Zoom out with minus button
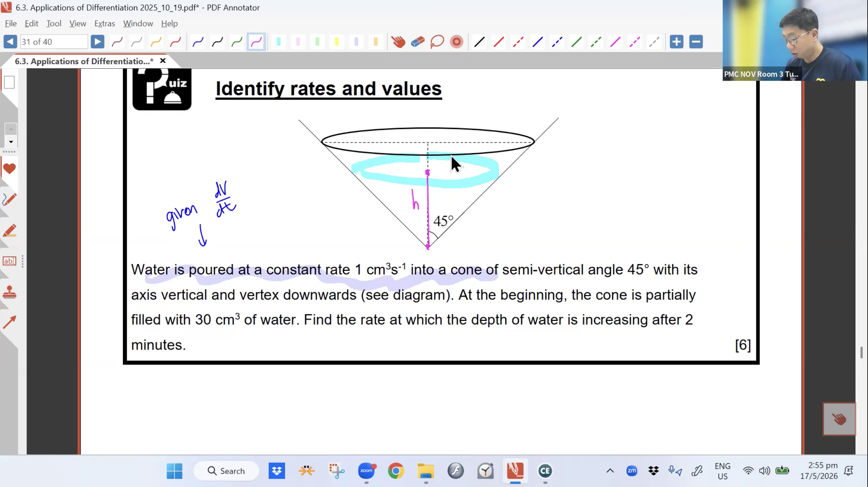 pyautogui.click(x=696, y=42)
